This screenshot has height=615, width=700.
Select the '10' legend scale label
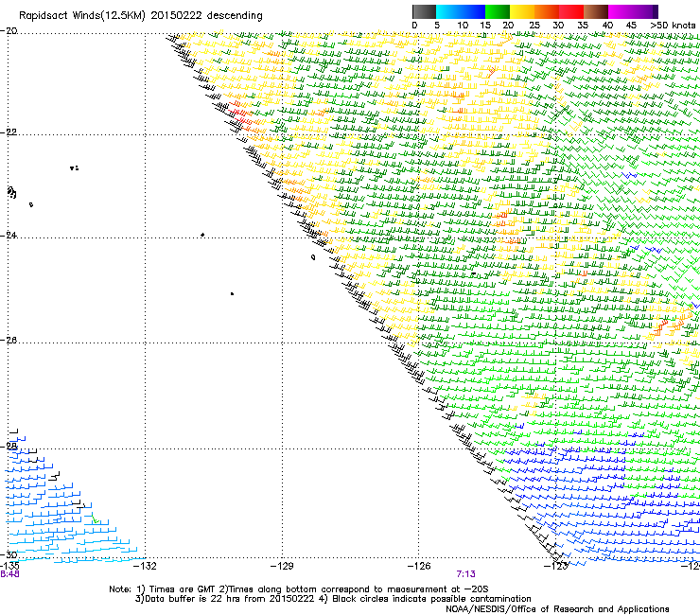tap(463, 26)
